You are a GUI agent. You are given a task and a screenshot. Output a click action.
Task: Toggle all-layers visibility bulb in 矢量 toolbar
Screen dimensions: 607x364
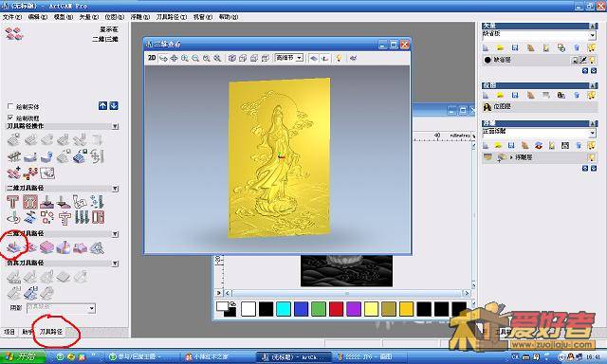pos(591,48)
